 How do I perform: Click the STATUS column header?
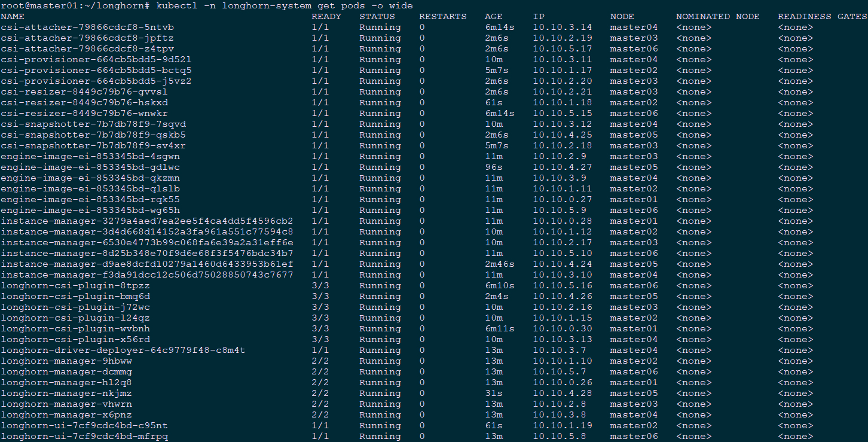point(377,17)
